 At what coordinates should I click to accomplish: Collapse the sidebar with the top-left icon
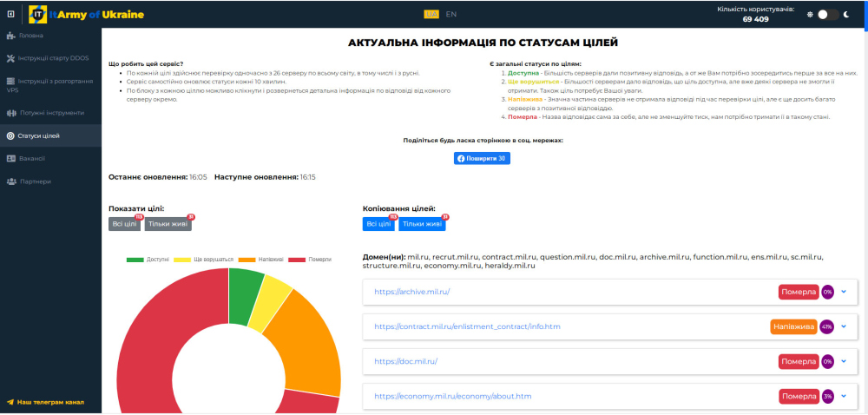pyautogui.click(x=10, y=15)
